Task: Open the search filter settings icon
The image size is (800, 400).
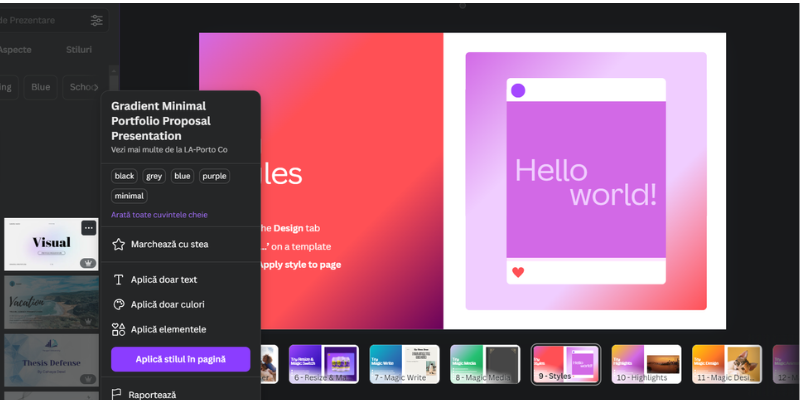Action: [96, 20]
